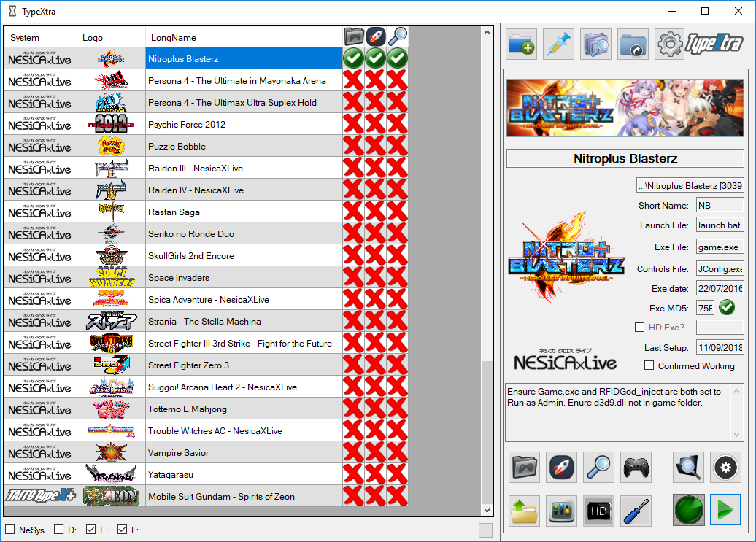Click the syringe inject icon
The image size is (756, 542).
pos(559,44)
